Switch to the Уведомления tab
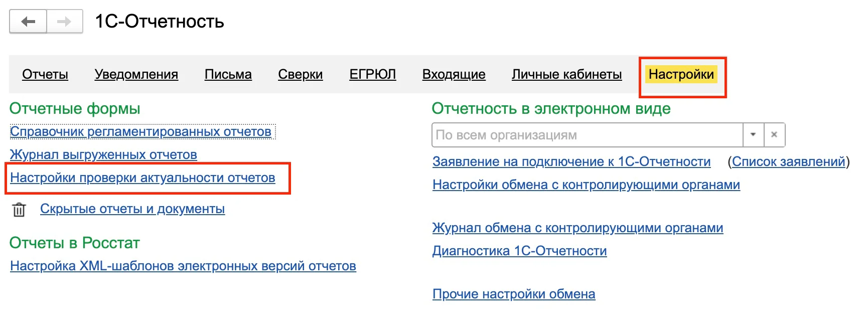This screenshot has height=332, width=868. (136, 74)
